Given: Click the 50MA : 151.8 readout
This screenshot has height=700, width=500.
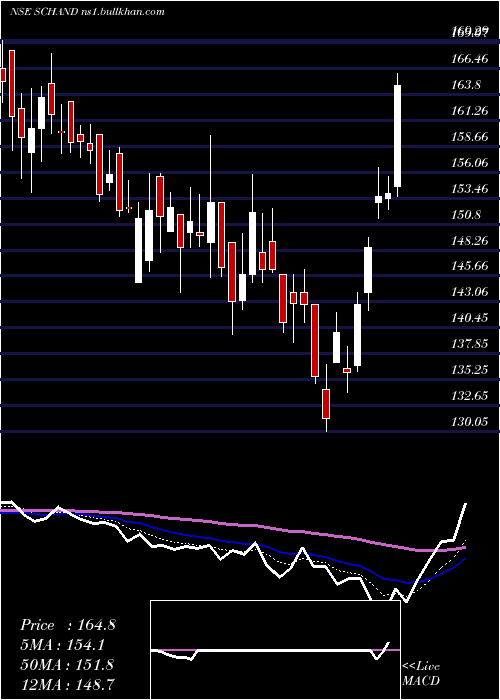Looking at the screenshot, I should (x=67, y=664).
